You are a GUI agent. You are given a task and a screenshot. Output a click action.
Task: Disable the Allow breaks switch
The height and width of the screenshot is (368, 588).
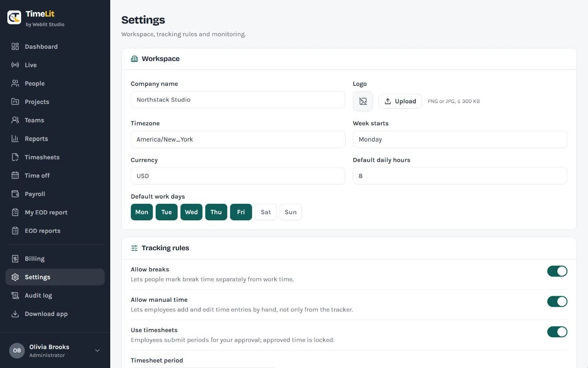pyautogui.click(x=557, y=271)
